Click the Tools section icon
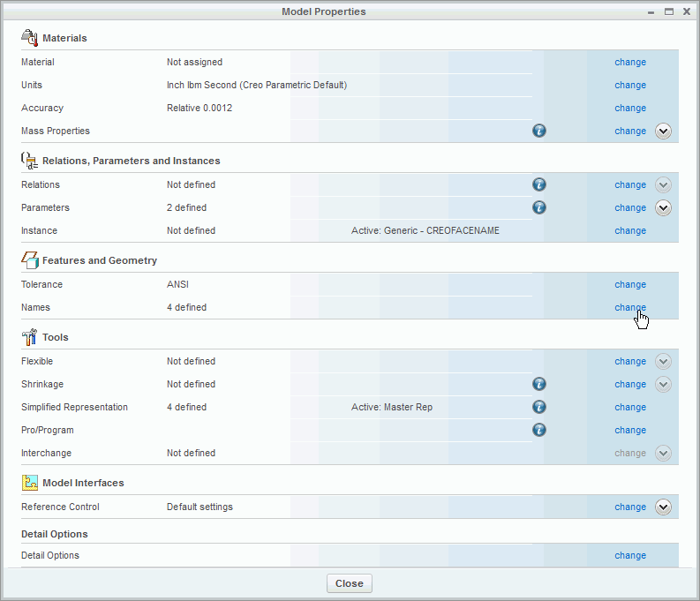The image size is (700, 601). point(29,337)
